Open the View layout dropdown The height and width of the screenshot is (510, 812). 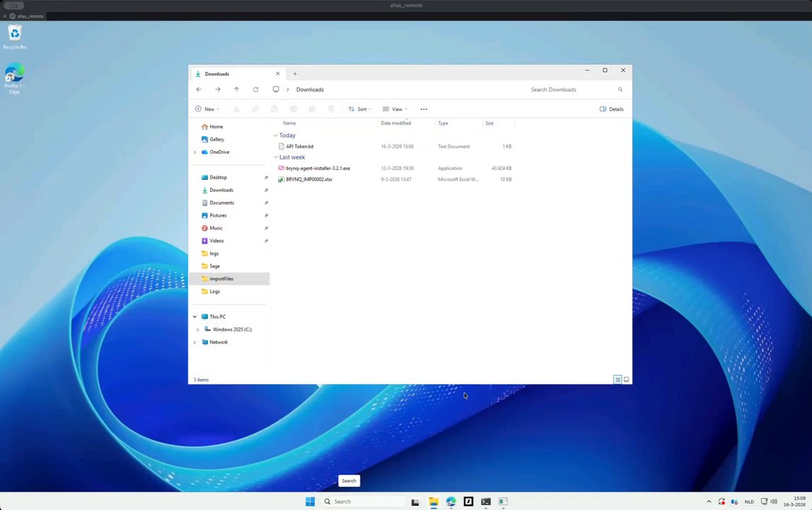point(395,109)
